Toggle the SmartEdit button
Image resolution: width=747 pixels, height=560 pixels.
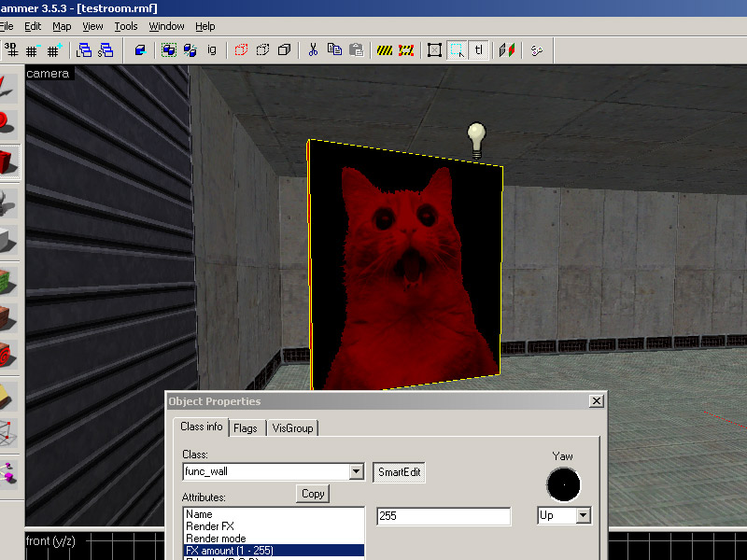pos(400,472)
